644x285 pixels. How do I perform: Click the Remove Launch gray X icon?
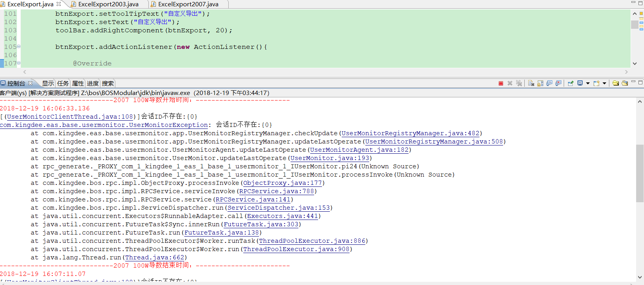point(510,83)
